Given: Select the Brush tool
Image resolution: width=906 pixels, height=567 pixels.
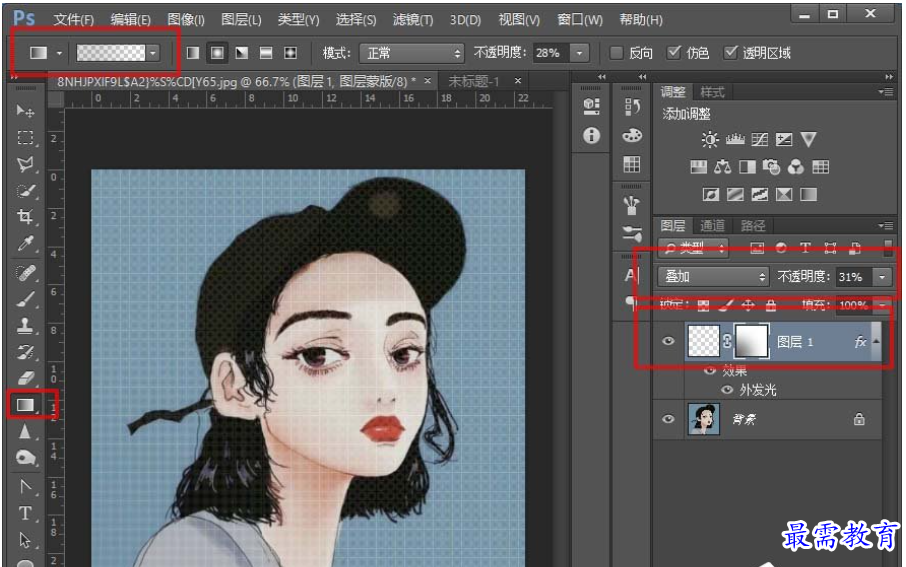Looking at the screenshot, I should tap(25, 299).
